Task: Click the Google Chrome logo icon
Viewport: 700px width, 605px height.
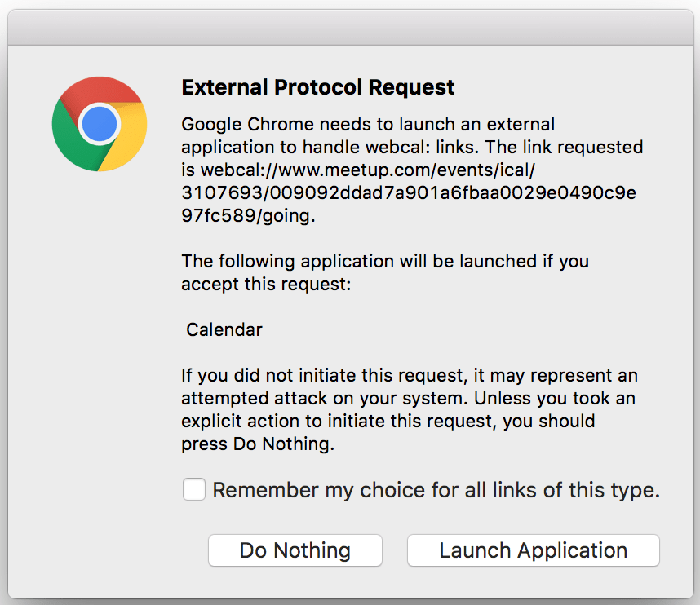Action: coord(100,124)
